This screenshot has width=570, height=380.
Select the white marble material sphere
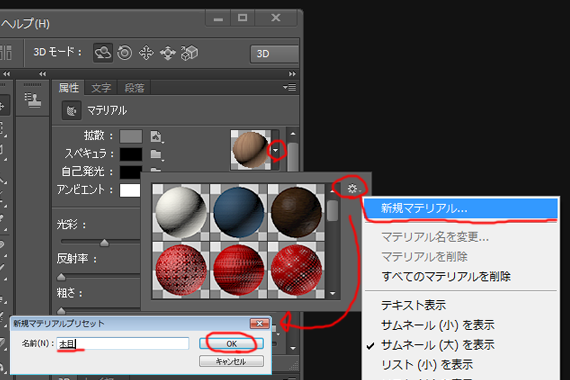(x=180, y=212)
